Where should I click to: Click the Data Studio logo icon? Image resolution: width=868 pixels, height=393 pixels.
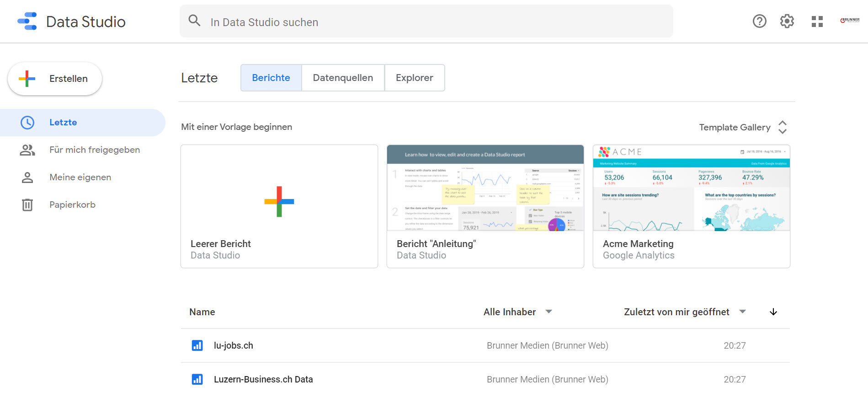[27, 22]
